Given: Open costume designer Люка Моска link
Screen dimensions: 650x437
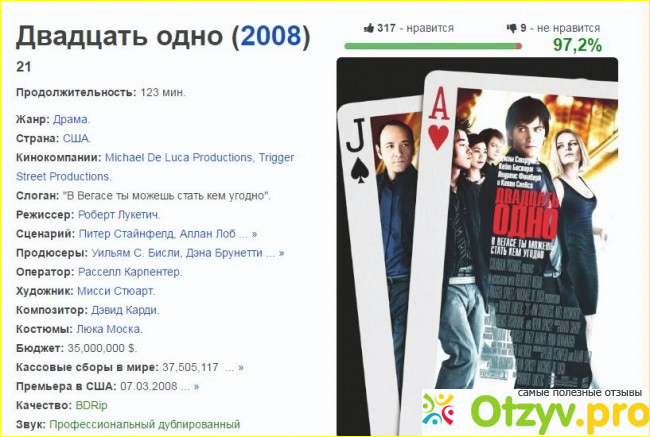Looking at the screenshot, I should 109,329.
